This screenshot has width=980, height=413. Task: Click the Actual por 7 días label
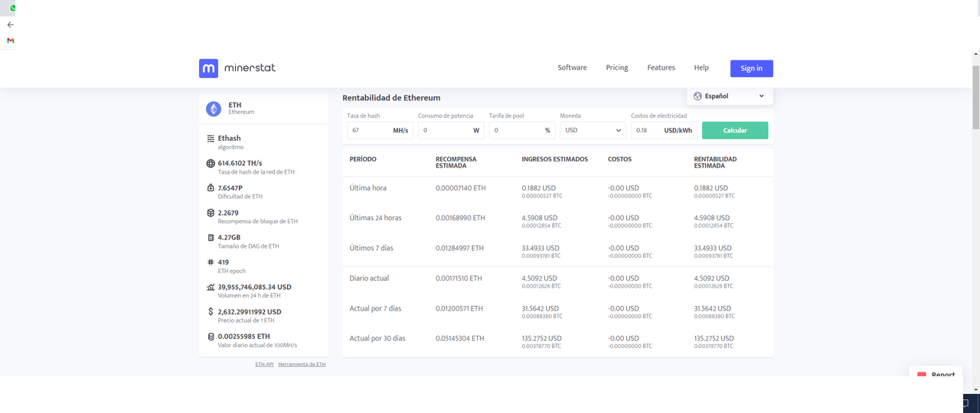(375, 309)
